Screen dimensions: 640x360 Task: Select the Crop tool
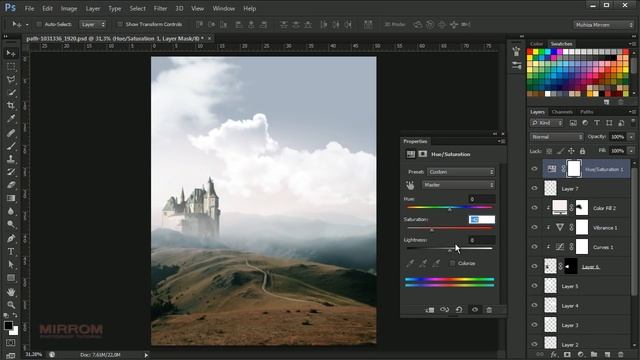coord(11,105)
